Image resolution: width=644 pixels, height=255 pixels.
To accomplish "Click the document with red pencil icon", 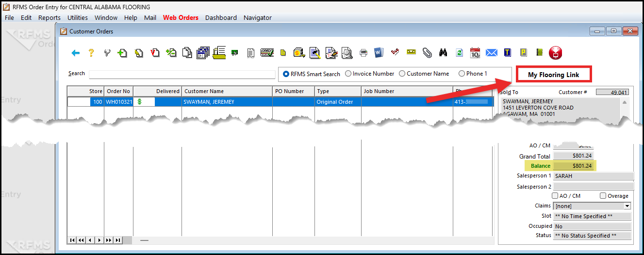I will [x=330, y=53].
